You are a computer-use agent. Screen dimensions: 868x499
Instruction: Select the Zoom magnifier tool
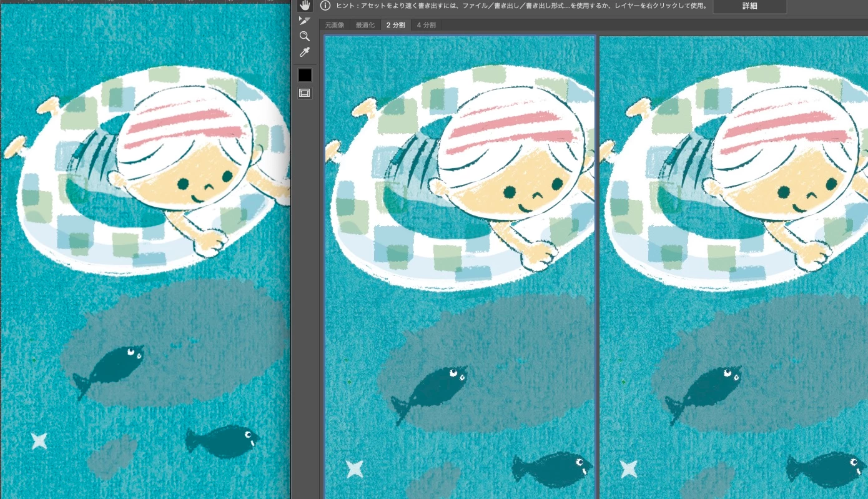click(305, 36)
